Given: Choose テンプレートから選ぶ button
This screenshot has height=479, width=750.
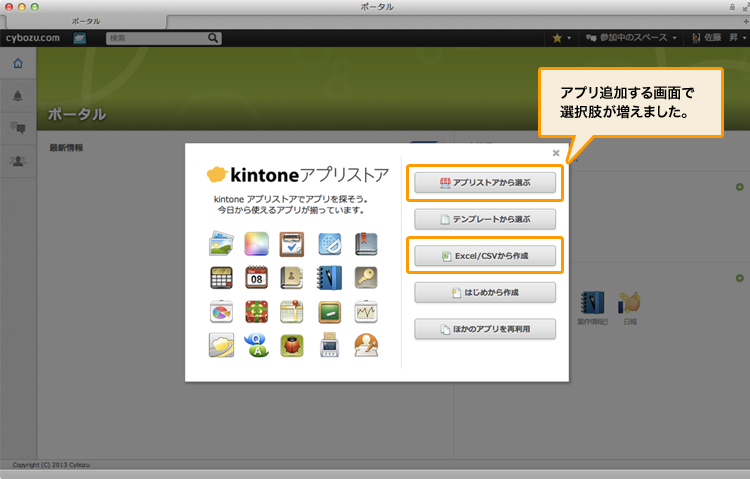Looking at the screenshot, I should coord(485,219).
